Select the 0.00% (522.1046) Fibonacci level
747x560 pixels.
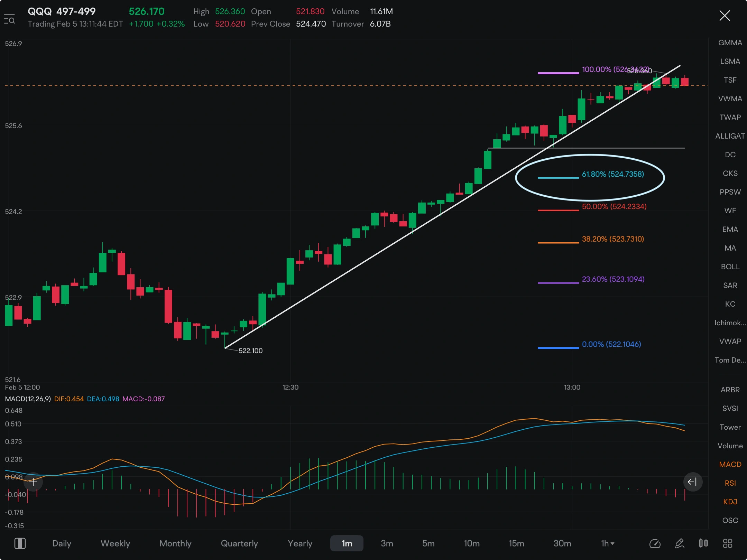coord(611,344)
